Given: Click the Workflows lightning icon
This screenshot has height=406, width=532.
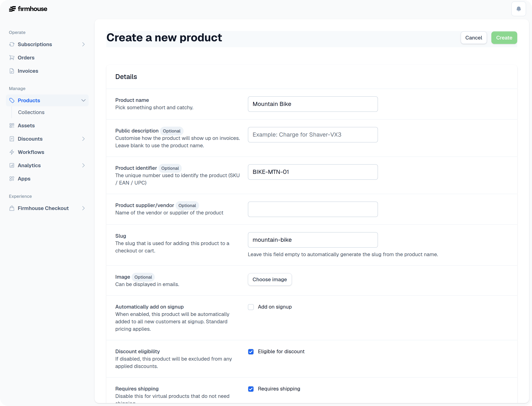Looking at the screenshot, I should (x=12, y=152).
